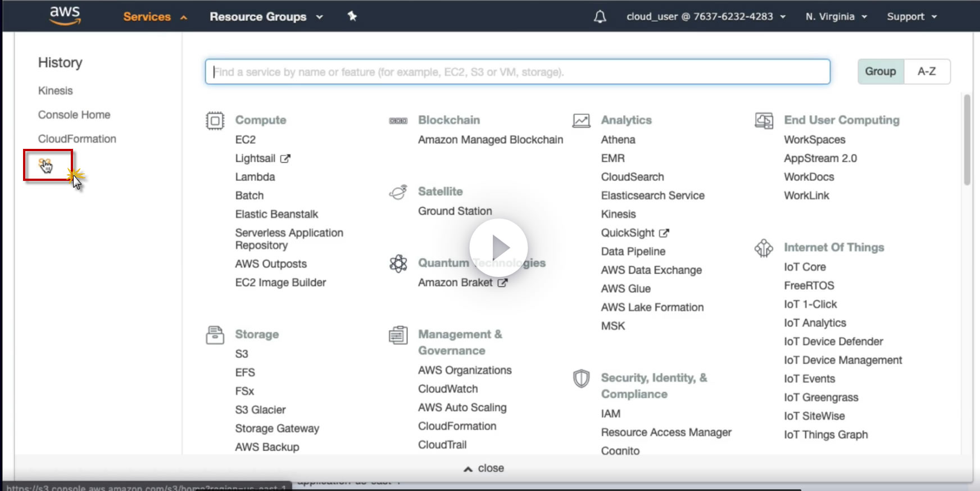Open the notifications bell
The height and width of the screenshot is (491, 980).
coord(600,17)
